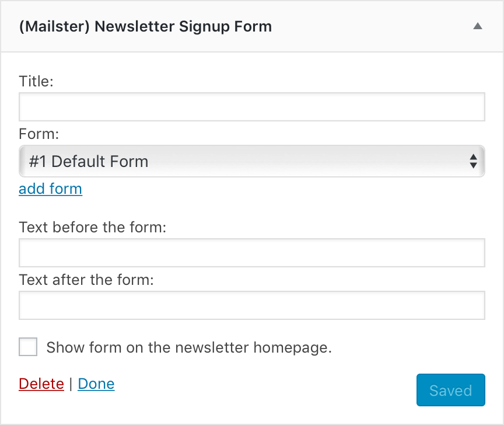The image size is (504, 425).
Task: Click the 'Title:' field label
Action: click(36, 81)
